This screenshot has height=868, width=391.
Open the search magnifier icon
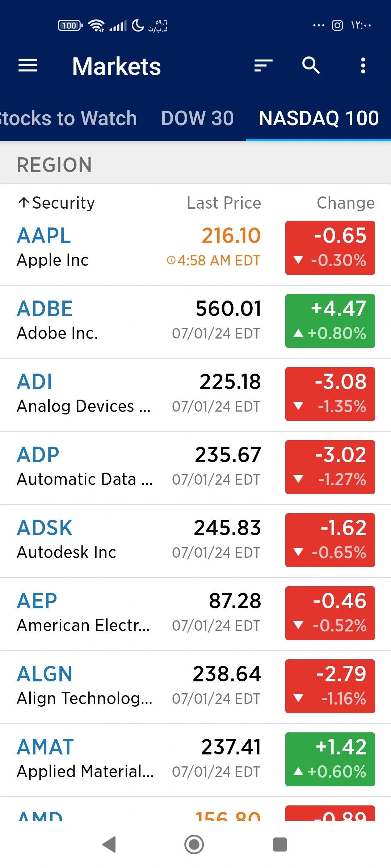[311, 65]
